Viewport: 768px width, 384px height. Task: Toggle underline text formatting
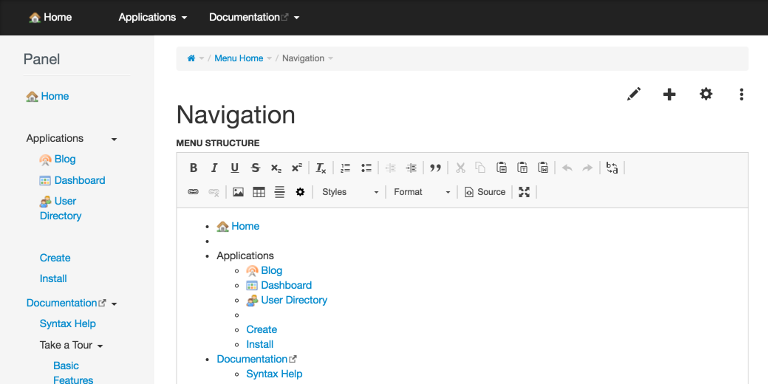pyautogui.click(x=235, y=168)
